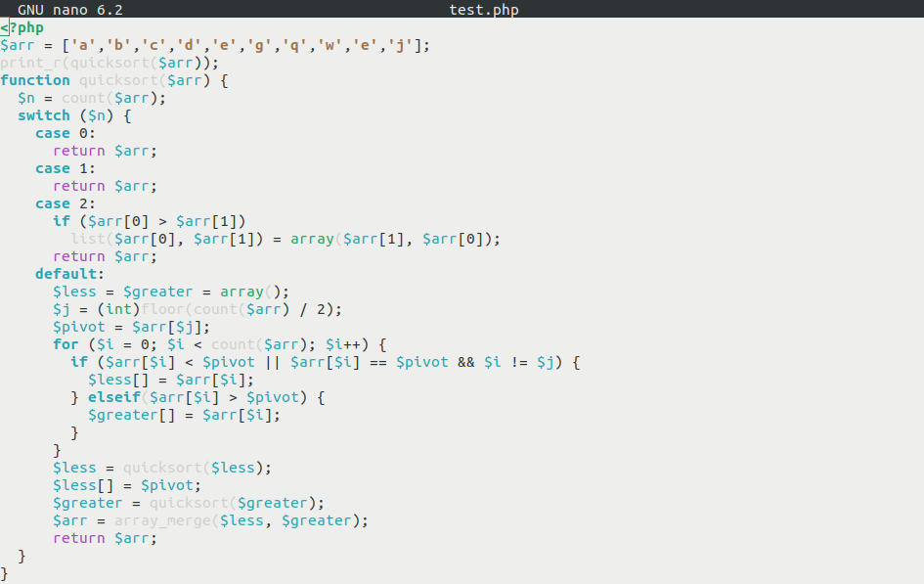Click the $arr array declaration line
The height and width of the screenshot is (584, 924).
click(215, 45)
